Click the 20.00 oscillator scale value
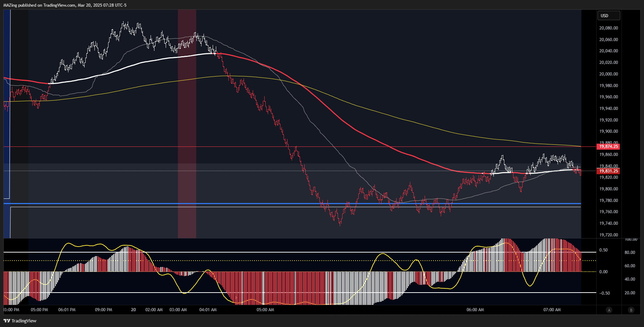Viewport: 644px width, 327px height. [x=630, y=293]
